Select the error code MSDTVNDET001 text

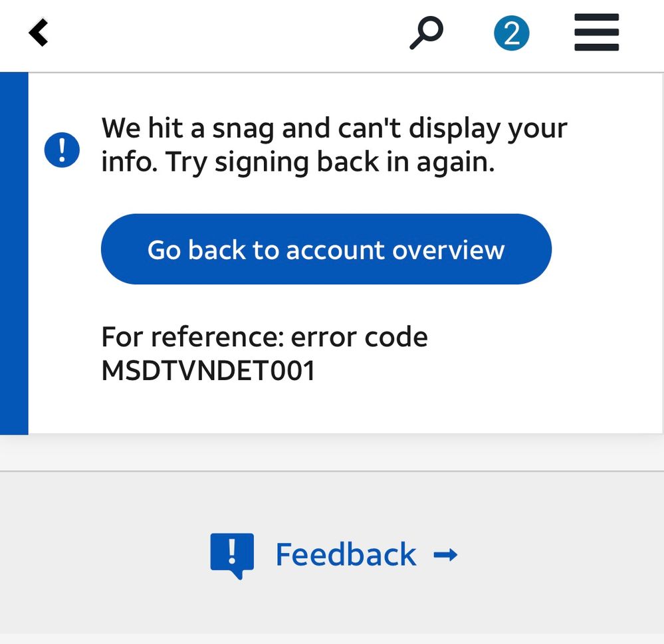tap(208, 371)
